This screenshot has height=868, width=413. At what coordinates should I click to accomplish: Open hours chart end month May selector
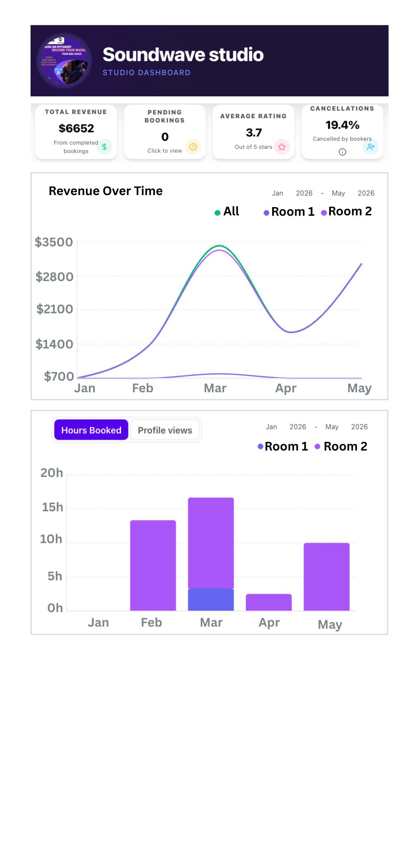tap(332, 427)
